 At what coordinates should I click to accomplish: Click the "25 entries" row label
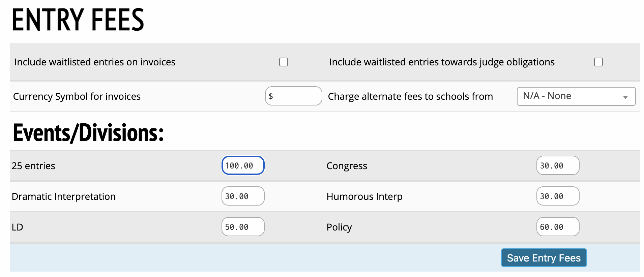(x=33, y=166)
